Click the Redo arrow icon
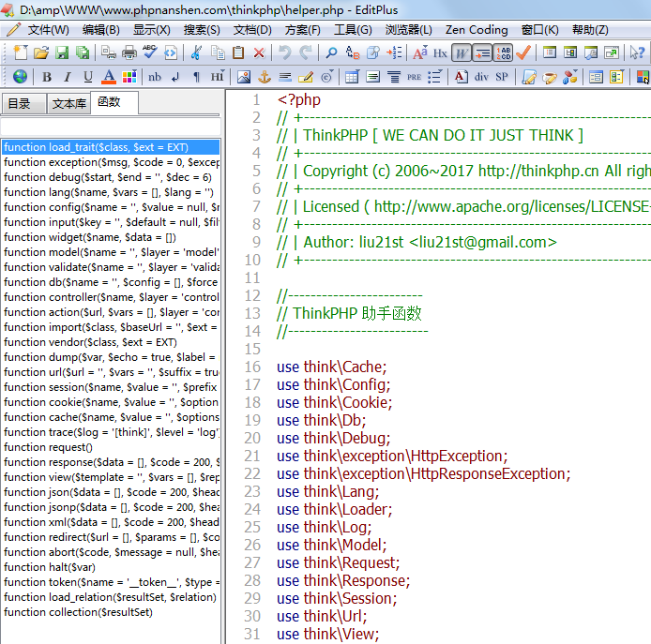The image size is (651, 644). tap(306, 52)
